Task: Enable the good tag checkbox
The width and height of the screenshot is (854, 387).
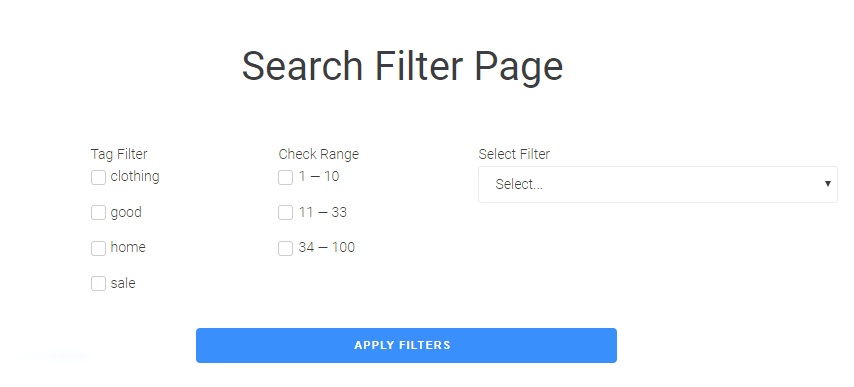Action: pos(98,213)
